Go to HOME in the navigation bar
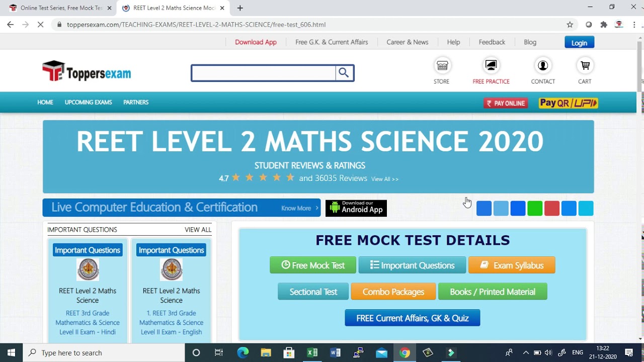 (45, 102)
